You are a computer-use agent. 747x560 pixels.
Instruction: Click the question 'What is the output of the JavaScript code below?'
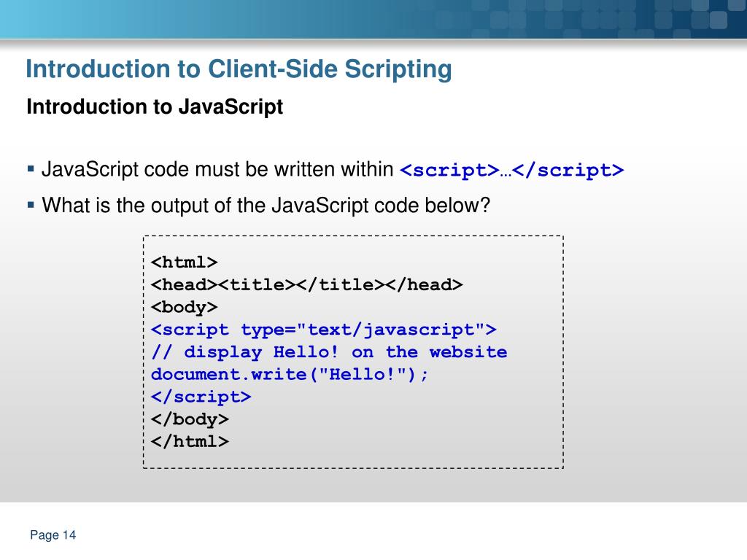point(266,206)
